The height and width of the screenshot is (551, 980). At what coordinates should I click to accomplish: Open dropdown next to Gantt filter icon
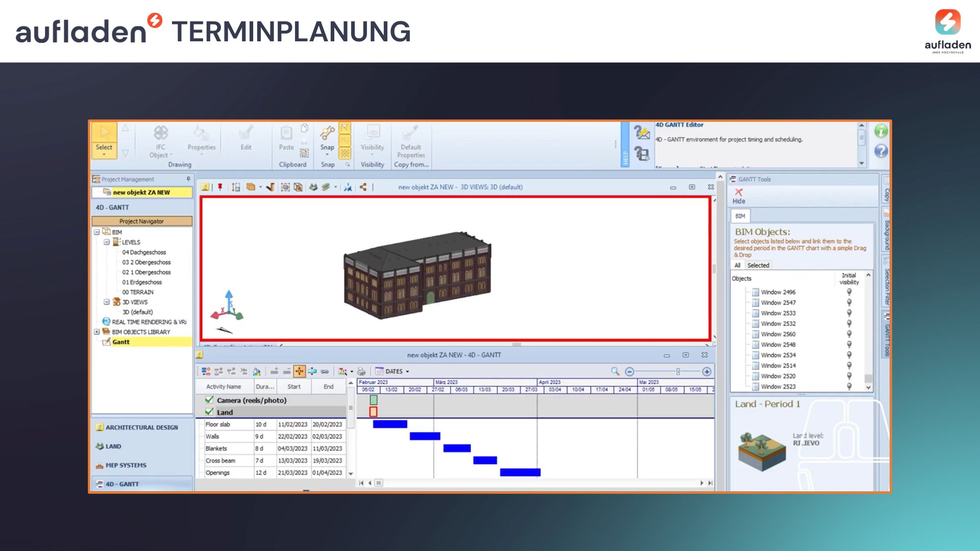352,371
